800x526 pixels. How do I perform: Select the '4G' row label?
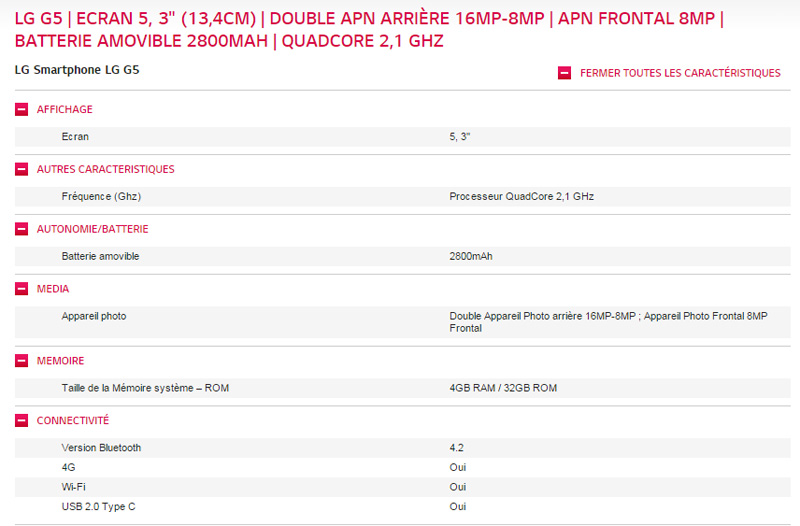pos(68,467)
